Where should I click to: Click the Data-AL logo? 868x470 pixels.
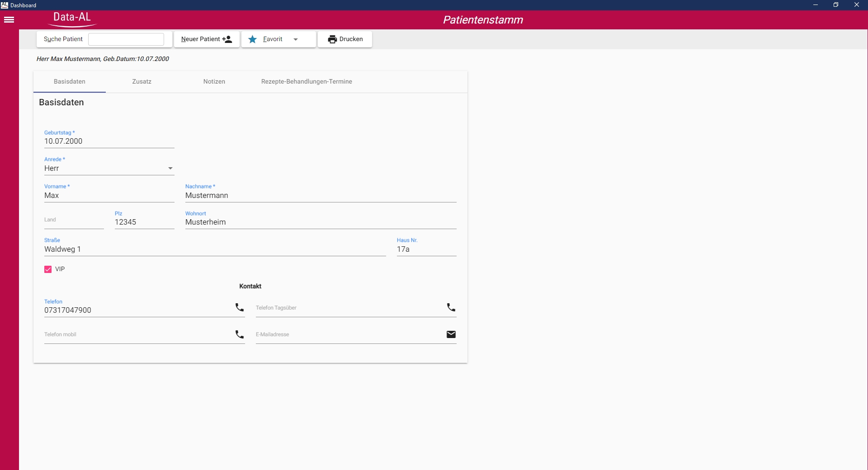pyautogui.click(x=72, y=19)
